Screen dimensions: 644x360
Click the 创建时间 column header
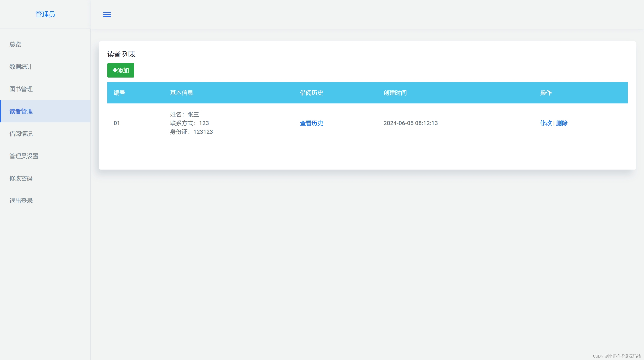[395, 93]
